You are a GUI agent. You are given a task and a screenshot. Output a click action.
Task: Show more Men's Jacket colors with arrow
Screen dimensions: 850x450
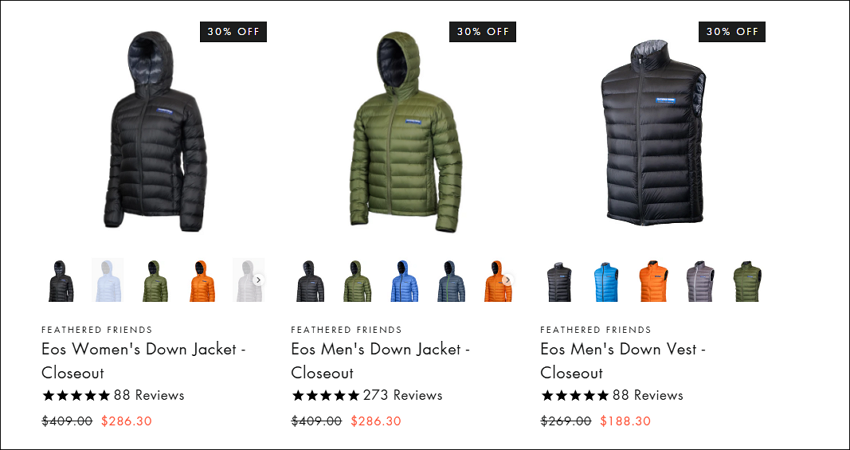507,280
